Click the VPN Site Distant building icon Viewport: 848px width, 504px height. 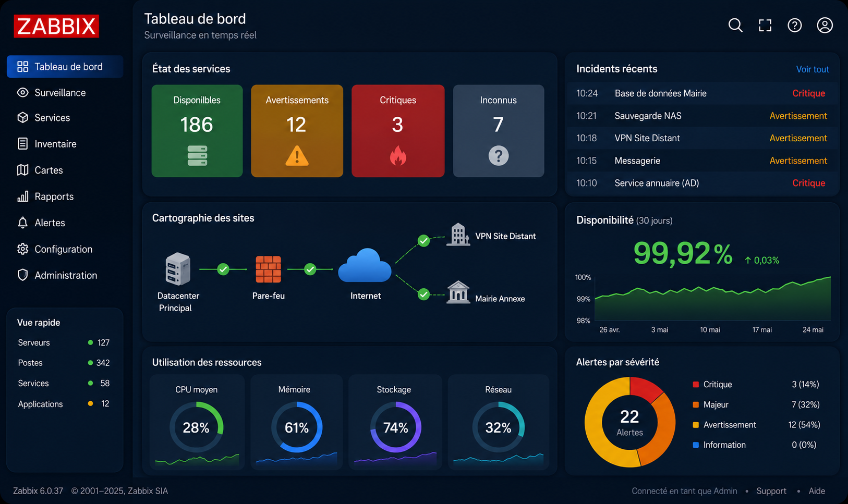click(458, 234)
